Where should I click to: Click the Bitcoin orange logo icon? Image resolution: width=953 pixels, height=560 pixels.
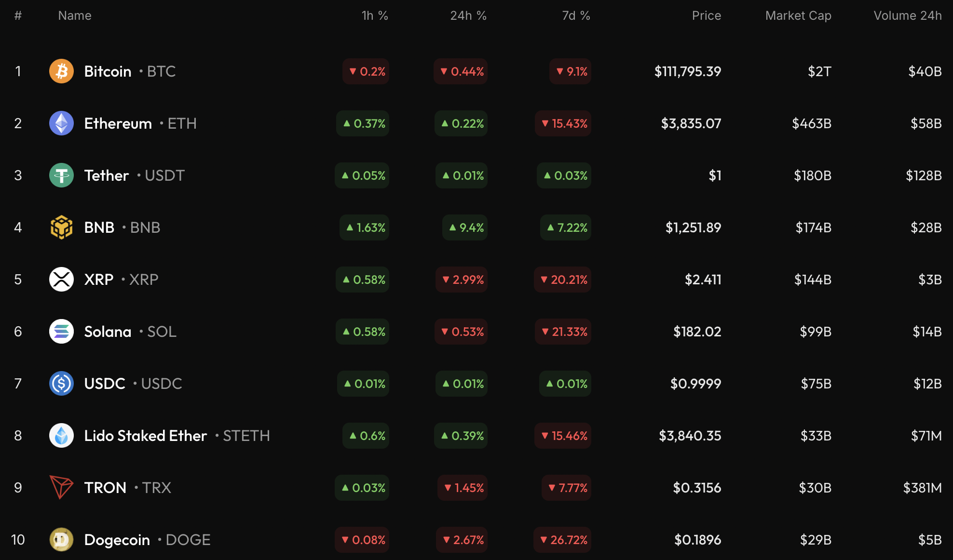click(x=61, y=71)
